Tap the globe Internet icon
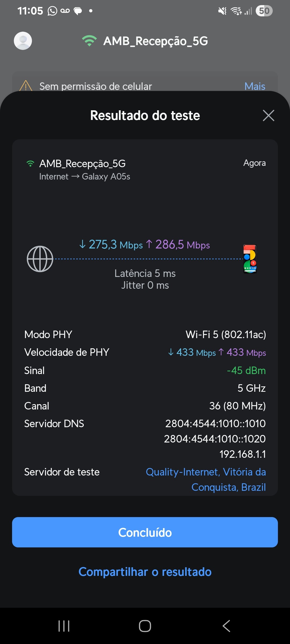Image resolution: width=290 pixels, height=644 pixels. tap(40, 259)
